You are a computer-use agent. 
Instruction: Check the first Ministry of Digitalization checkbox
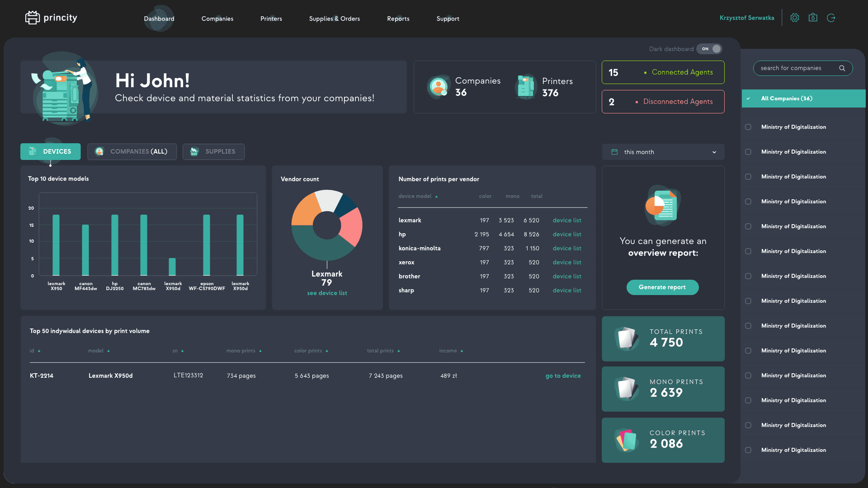coord(748,127)
